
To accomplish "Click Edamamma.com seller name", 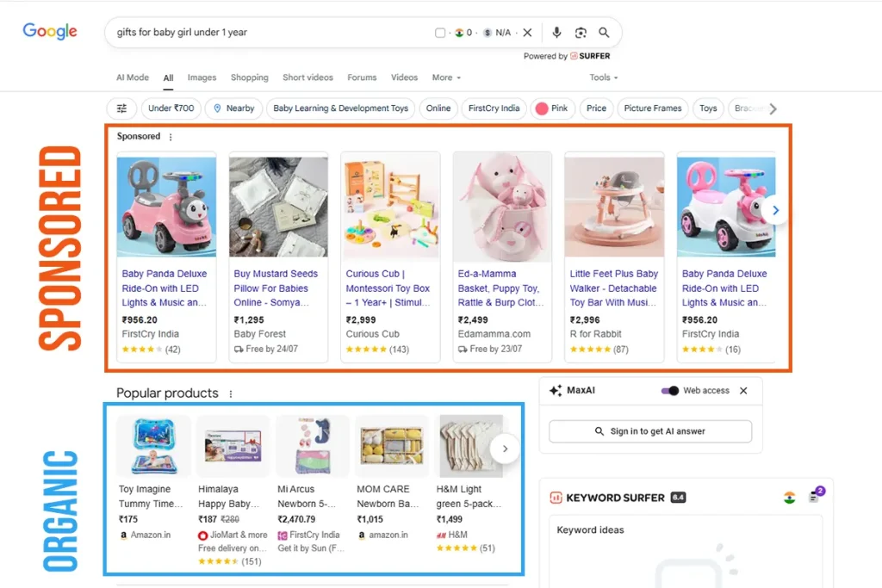I will [x=494, y=334].
